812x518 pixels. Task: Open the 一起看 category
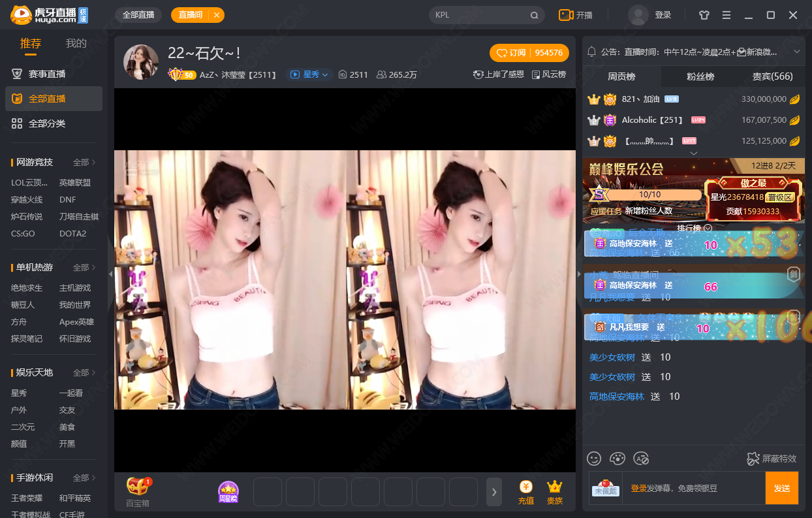coord(71,393)
